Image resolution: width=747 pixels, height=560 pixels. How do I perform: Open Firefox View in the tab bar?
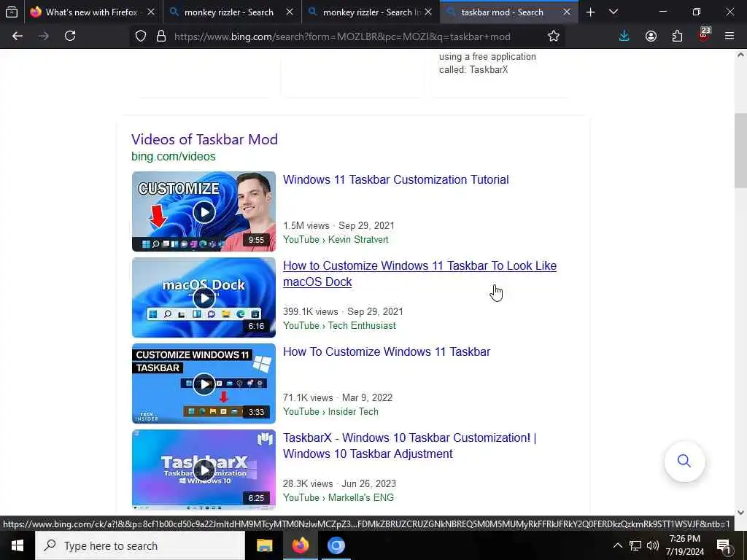12,12
